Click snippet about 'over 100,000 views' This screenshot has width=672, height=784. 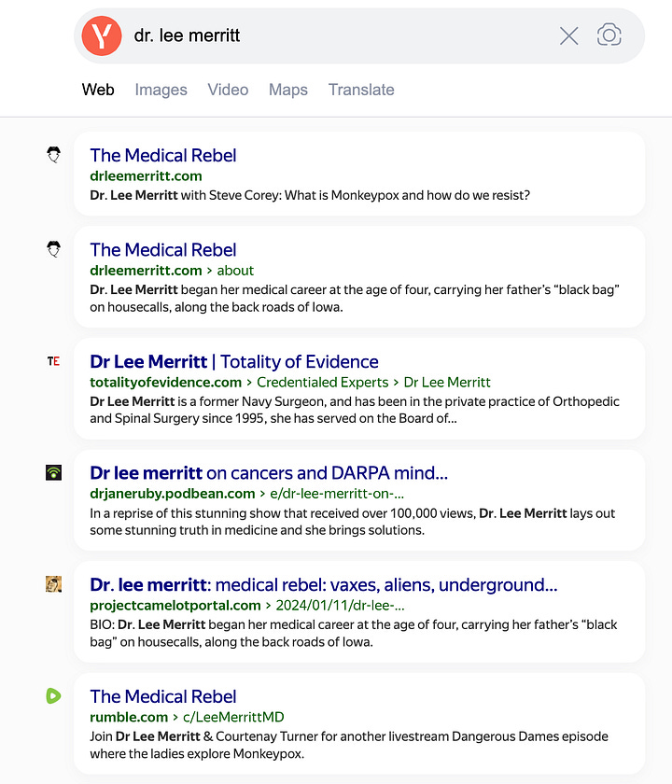(352, 522)
